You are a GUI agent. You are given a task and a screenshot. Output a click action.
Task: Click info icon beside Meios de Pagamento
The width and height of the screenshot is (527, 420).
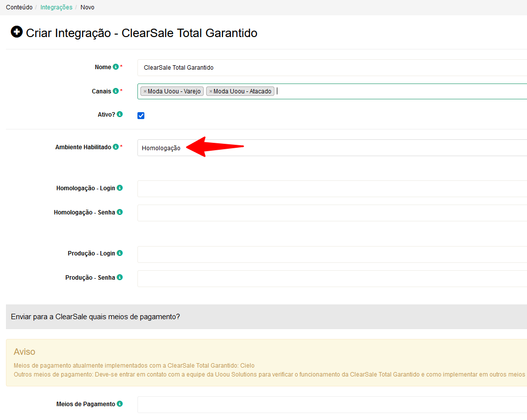point(120,404)
